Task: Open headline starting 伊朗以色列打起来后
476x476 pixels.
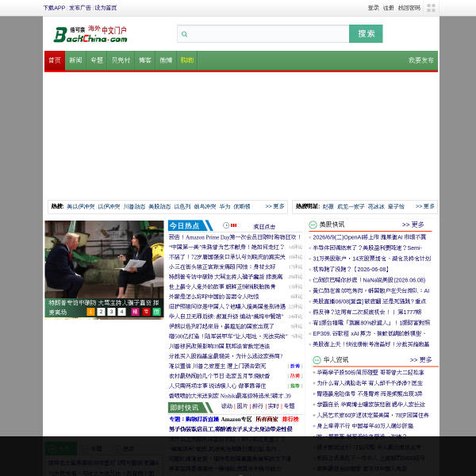Action: [x=221, y=326]
